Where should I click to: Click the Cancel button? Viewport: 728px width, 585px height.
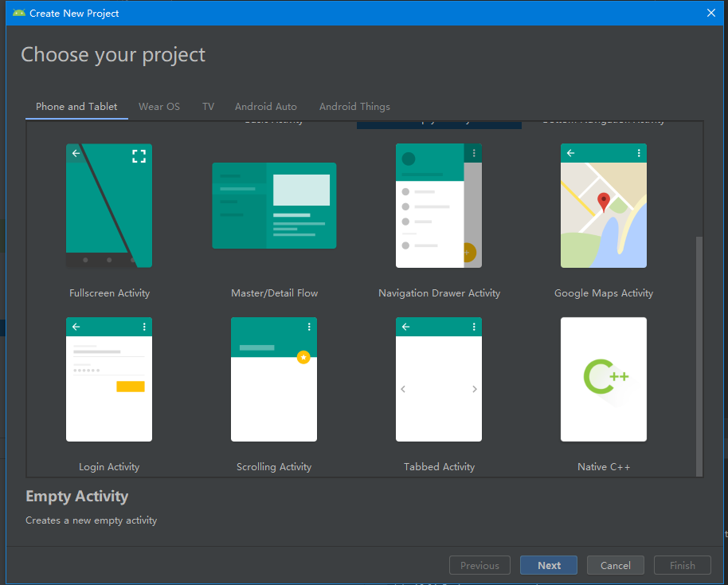[x=616, y=565]
